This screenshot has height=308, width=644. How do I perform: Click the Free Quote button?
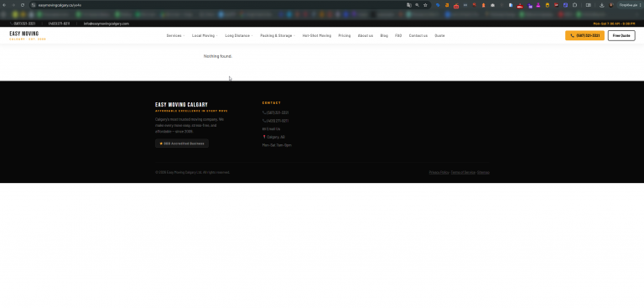pyautogui.click(x=621, y=36)
